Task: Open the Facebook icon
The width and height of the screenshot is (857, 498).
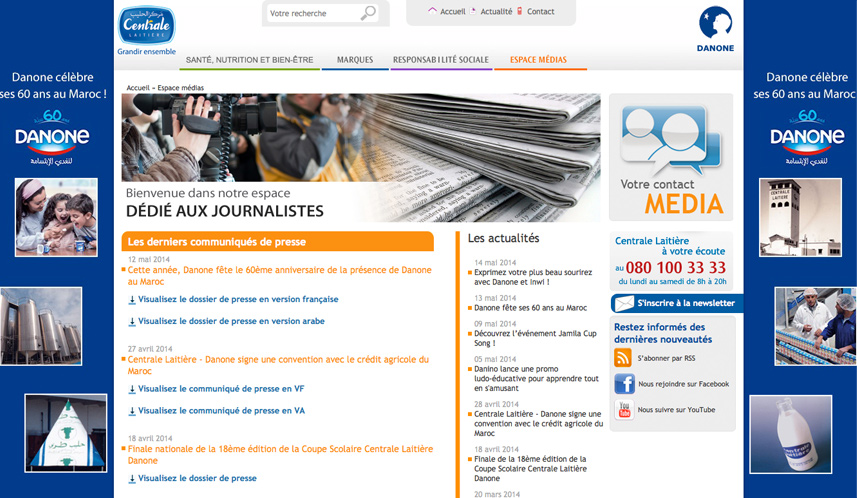Action: point(624,384)
